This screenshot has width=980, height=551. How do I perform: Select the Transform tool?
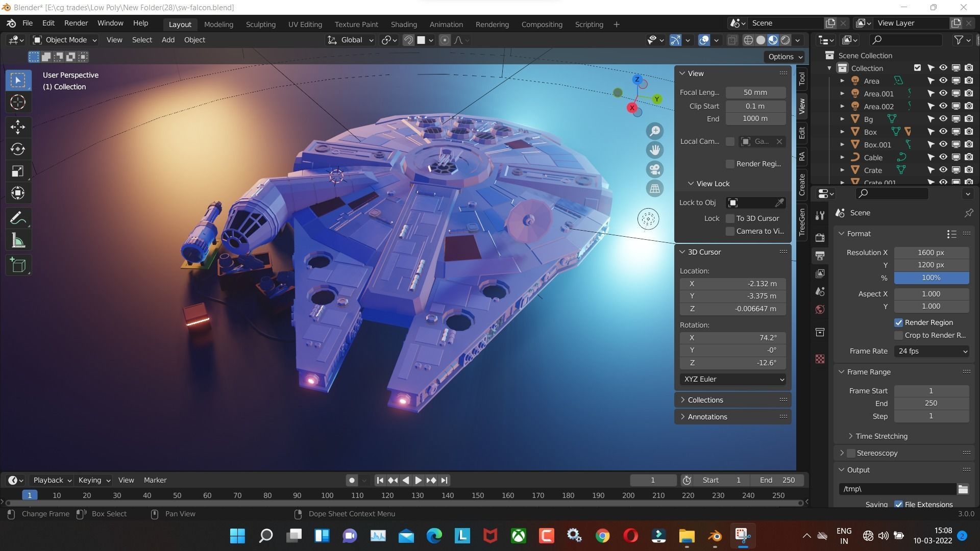point(18,193)
